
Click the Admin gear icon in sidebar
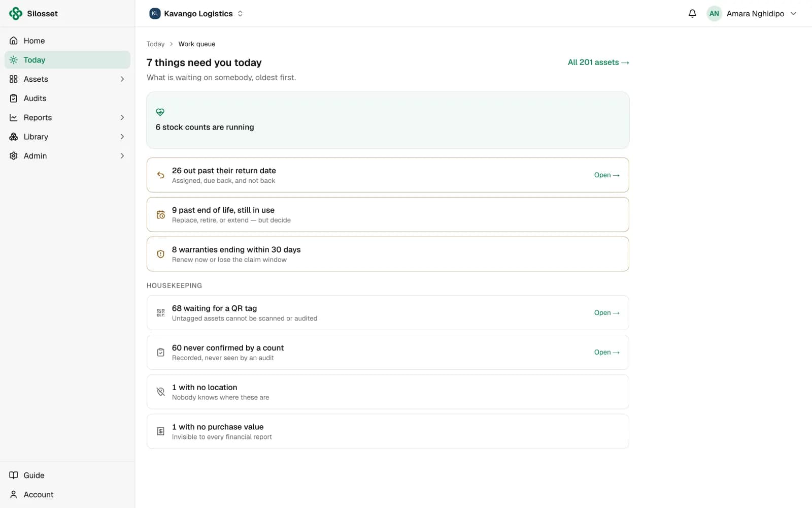point(14,156)
